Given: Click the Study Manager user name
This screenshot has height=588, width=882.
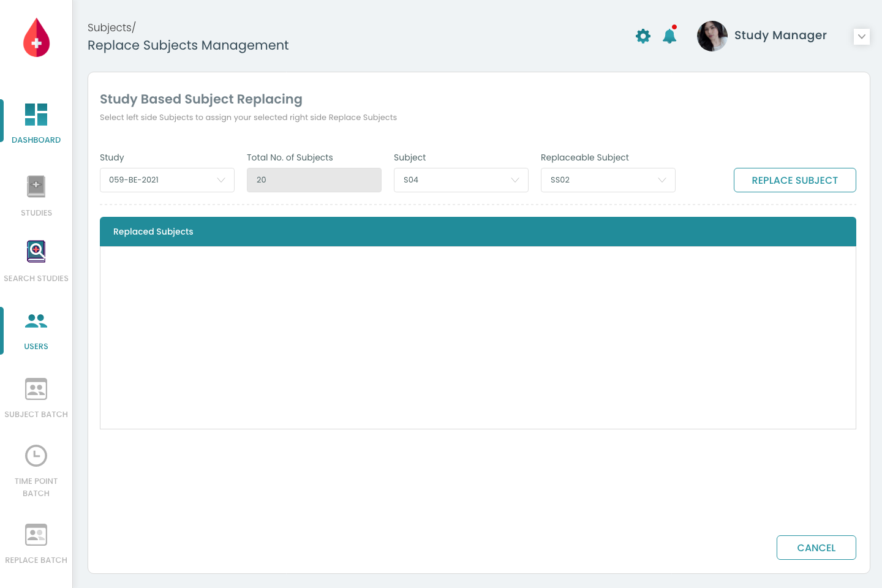Looking at the screenshot, I should point(780,36).
